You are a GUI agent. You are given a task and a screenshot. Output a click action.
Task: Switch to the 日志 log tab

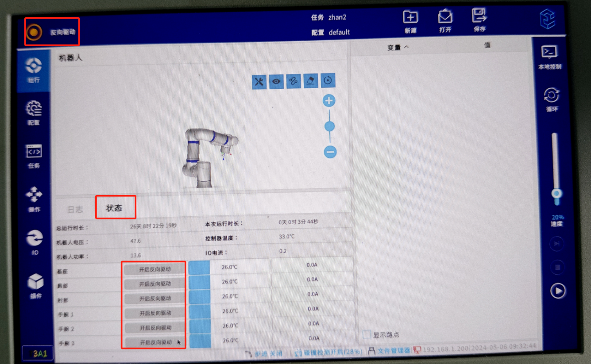[75, 209]
